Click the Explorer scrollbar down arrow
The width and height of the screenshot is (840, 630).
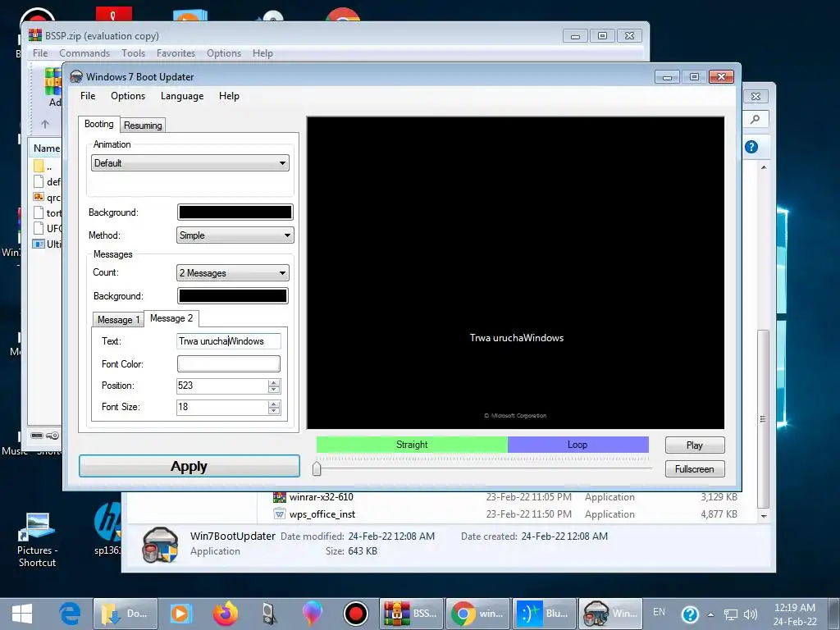(764, 516)
